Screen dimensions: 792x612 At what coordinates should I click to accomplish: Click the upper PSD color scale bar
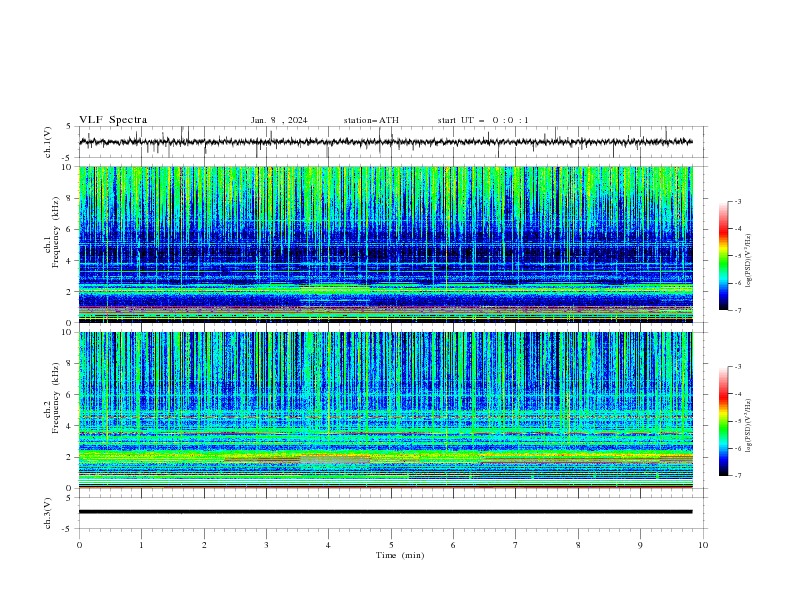pyautogui.click(x=723, y=256)
